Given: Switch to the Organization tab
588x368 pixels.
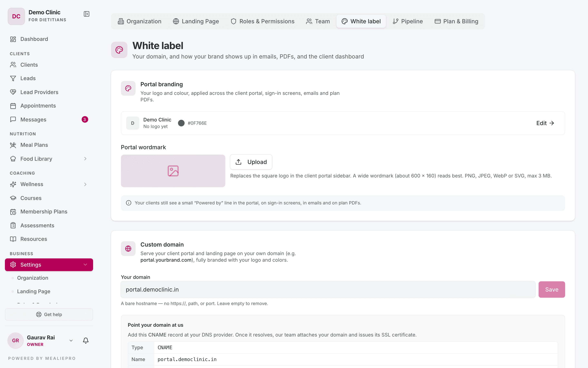Looking at the screenshot, I should click(139, 21).
